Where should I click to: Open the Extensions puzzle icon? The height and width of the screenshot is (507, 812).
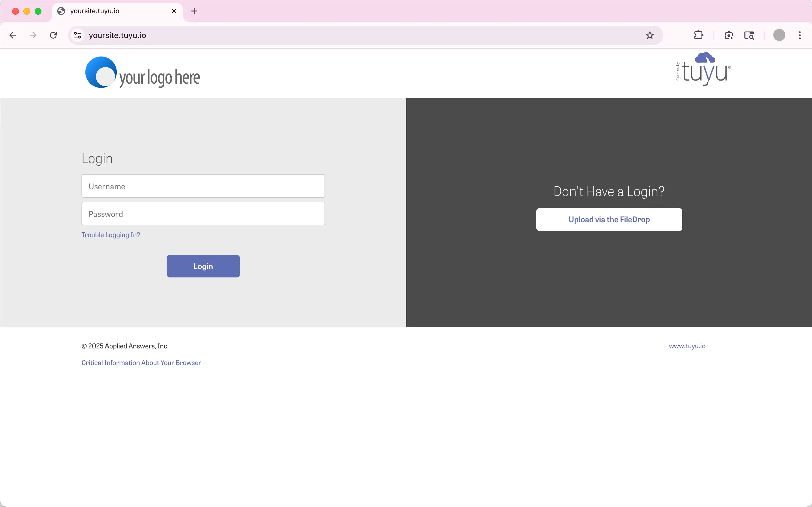tap(699, 35)
